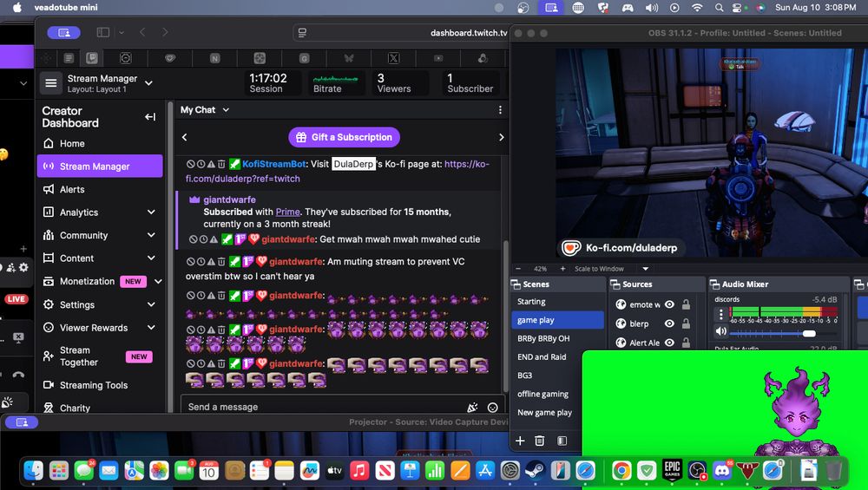Open Steam from the Dock
Screen dimensions: 868x490
point(535,471)
